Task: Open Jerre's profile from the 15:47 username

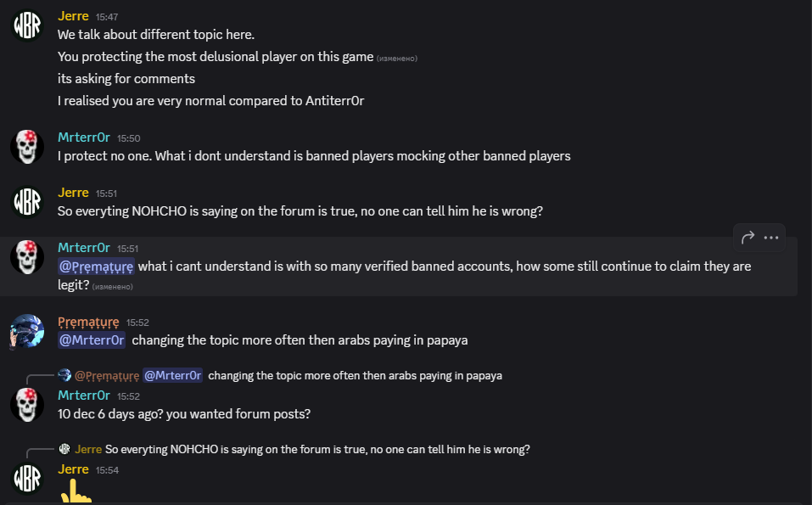Action: point(73,15)
